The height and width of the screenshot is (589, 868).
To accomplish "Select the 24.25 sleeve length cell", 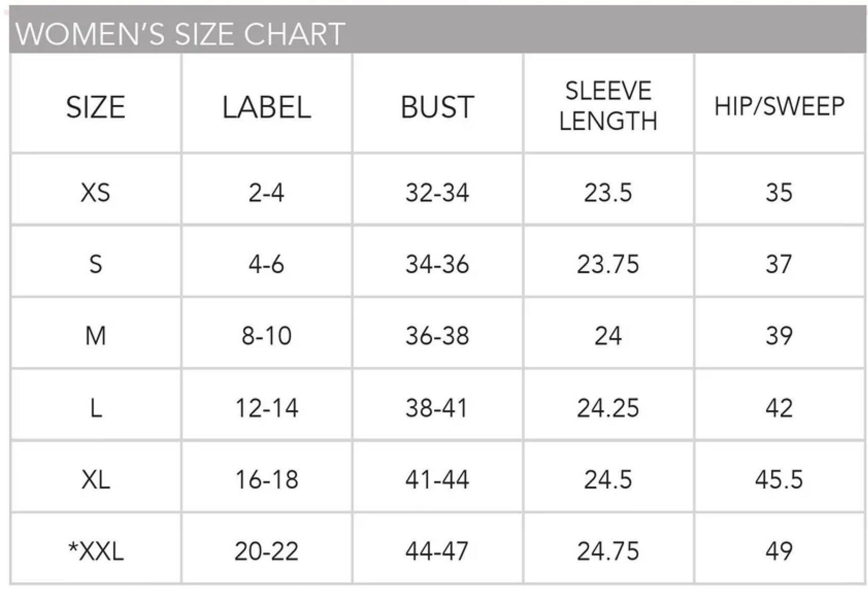I will pos(608,408).
